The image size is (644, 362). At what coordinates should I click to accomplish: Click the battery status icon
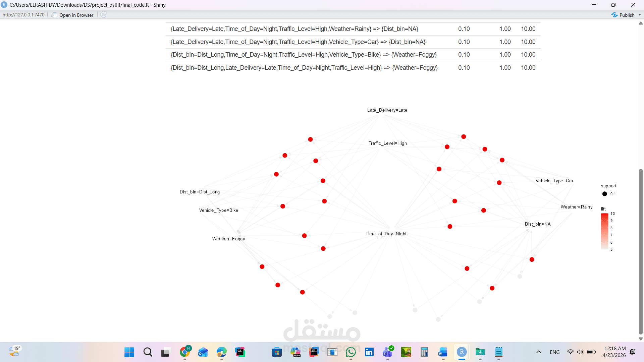click(591, 352)
